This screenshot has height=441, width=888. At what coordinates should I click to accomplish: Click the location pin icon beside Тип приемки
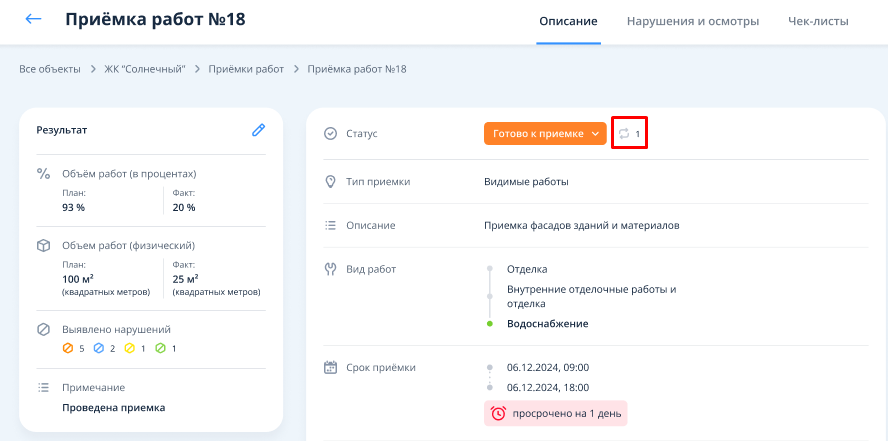tap(331, 182)
